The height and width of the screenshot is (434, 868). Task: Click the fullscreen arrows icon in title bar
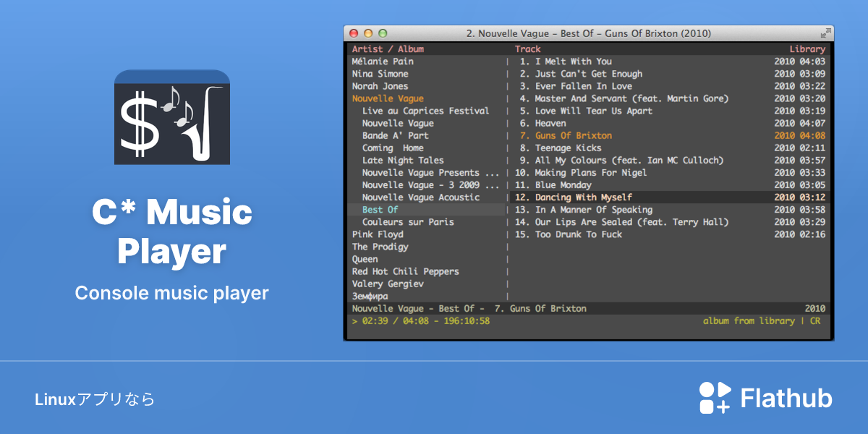pyautogui.click(x=825, y=33)
